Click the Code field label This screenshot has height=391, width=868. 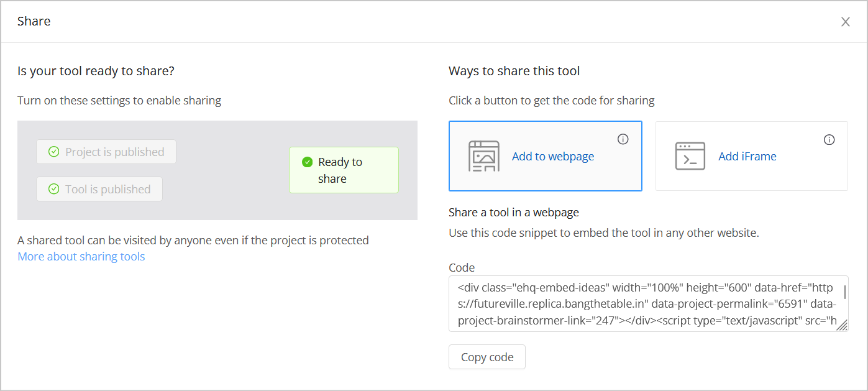(462, 267)
